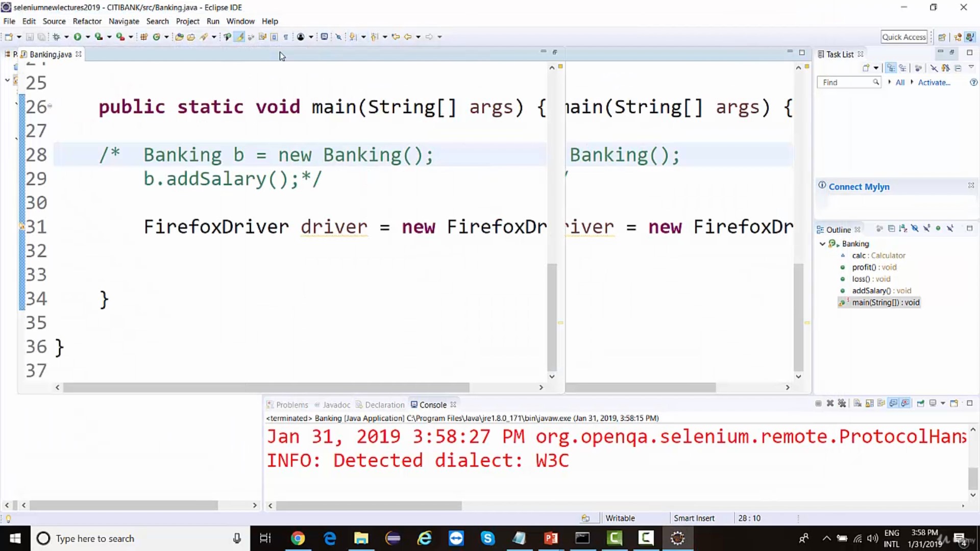This screenshot has height=551, width=980.
Task: Click the New Task icon in Task List
Action: [x=866, y=68]
